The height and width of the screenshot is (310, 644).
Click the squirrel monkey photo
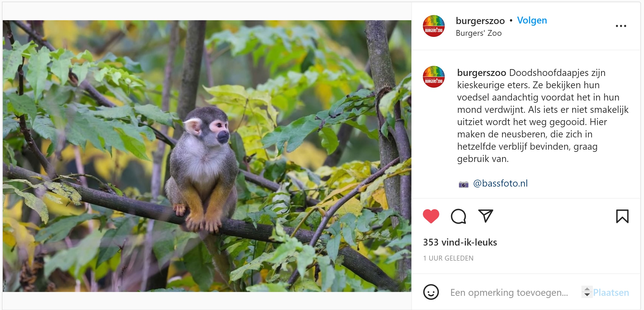pos(207,156)
